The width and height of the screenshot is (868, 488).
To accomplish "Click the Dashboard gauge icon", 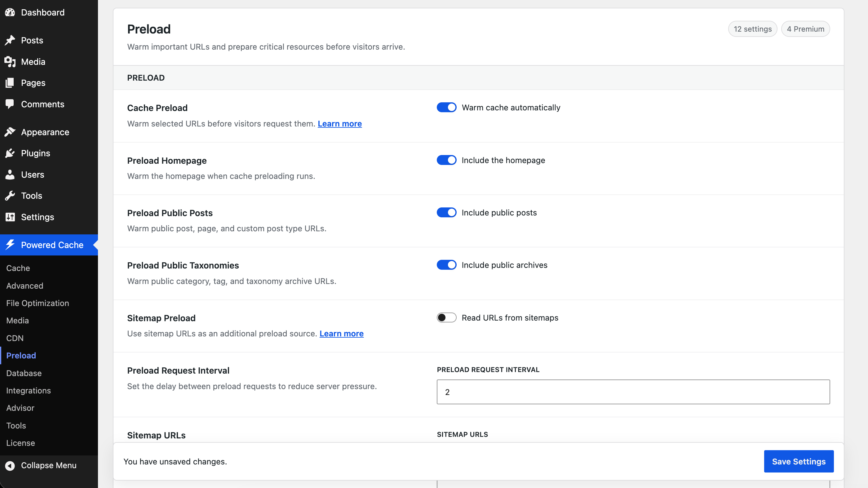I will click(10, 12).
